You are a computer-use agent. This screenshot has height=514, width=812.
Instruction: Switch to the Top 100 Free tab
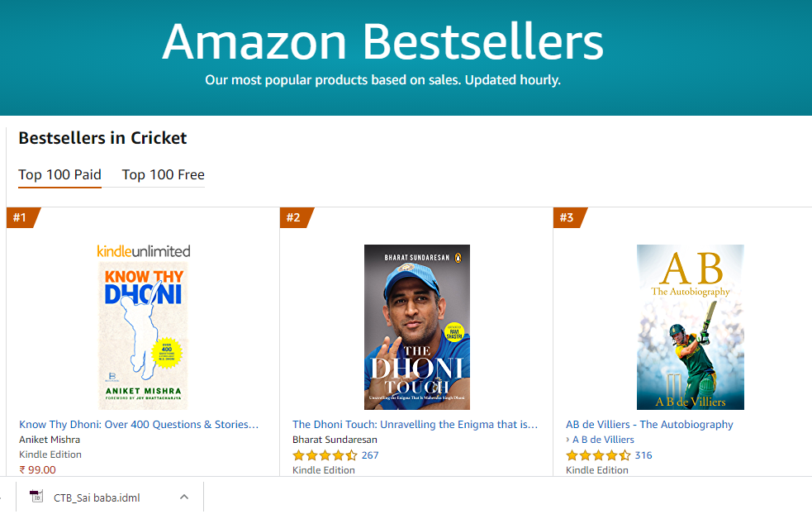162,174
